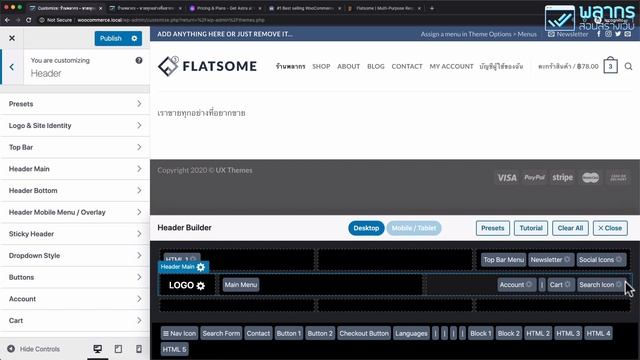Expand the Sticky Header section
The width and height of the screenshot is (640, 360).
[75, 234]
